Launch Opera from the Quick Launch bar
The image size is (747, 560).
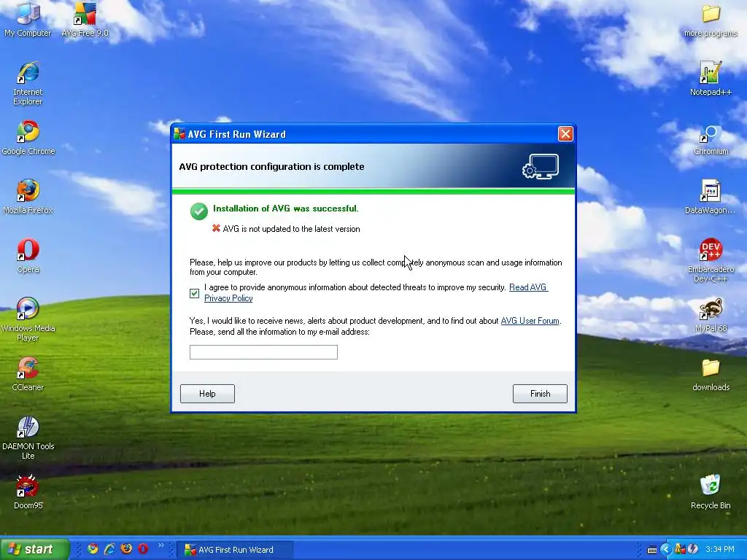click(x=143, y=549)
